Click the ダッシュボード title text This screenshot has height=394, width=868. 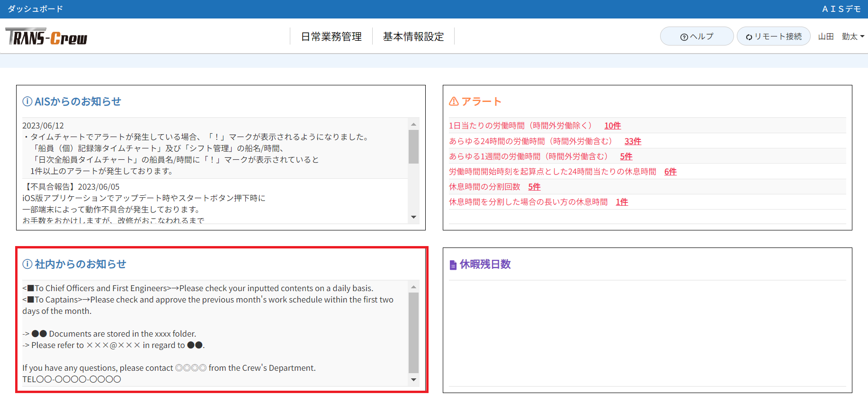coord(35,9)
